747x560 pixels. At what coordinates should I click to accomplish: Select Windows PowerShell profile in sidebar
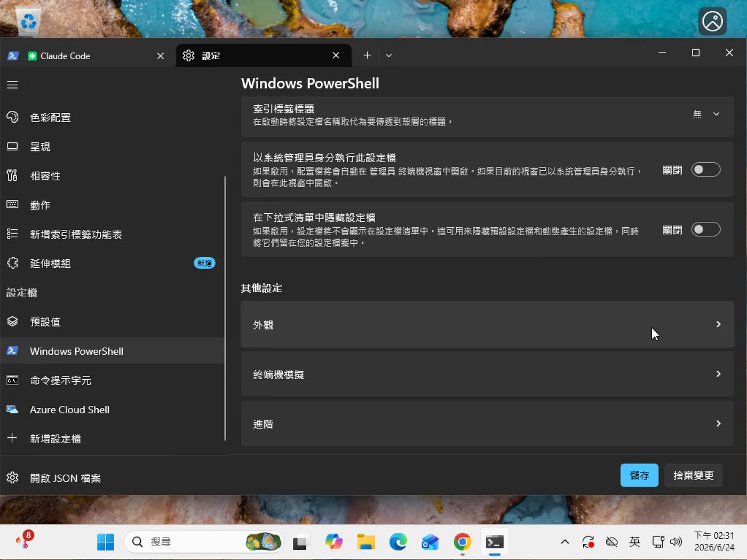[112, 351]
